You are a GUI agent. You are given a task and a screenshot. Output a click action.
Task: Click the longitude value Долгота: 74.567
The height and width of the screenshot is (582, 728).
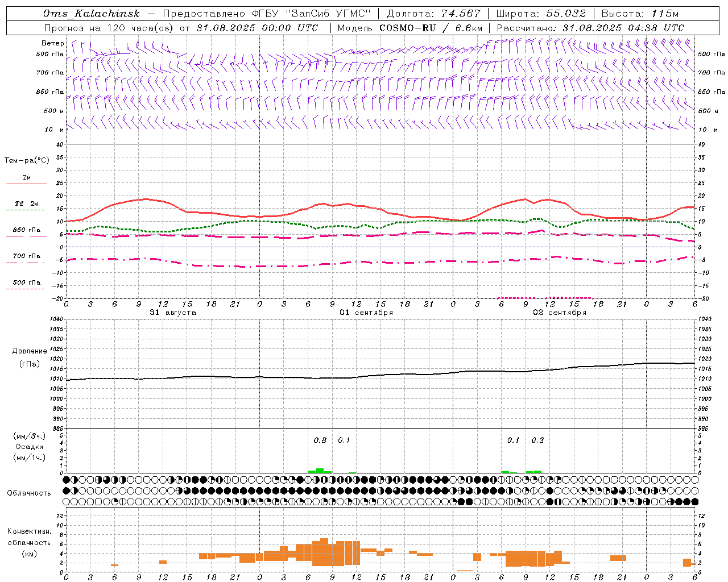(434, 14)
